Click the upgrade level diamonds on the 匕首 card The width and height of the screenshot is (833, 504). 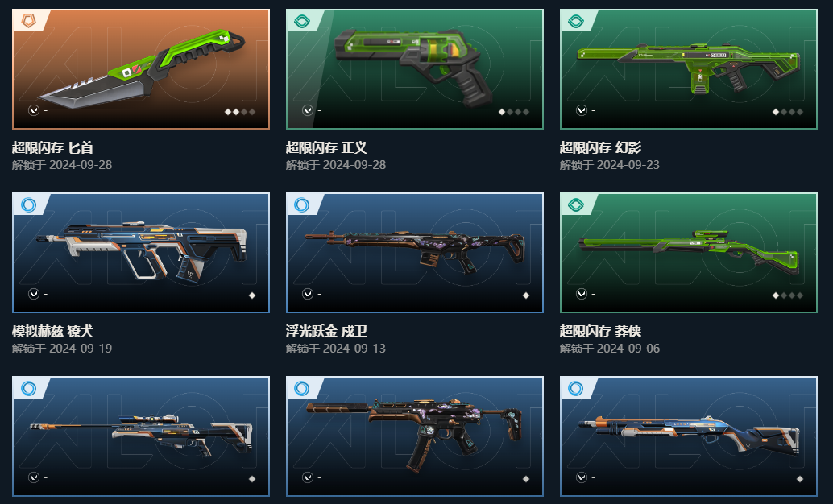coord(240,112)
